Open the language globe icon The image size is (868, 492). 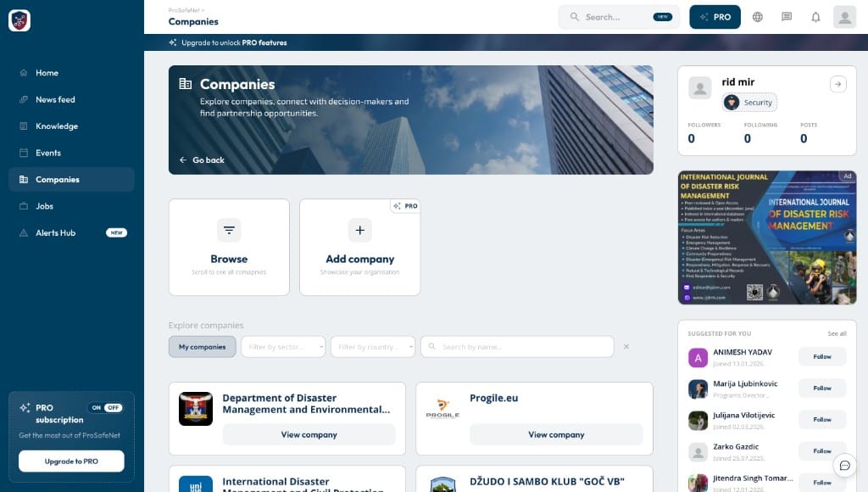[x=757, y=17]
